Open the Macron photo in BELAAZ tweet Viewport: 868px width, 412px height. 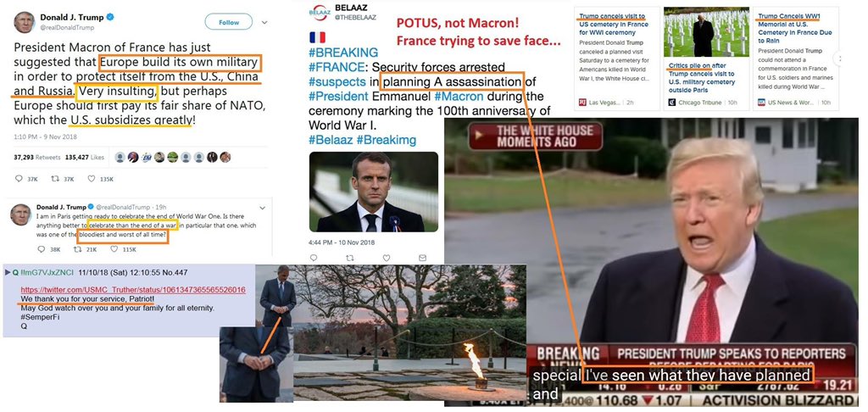[374, 192]
